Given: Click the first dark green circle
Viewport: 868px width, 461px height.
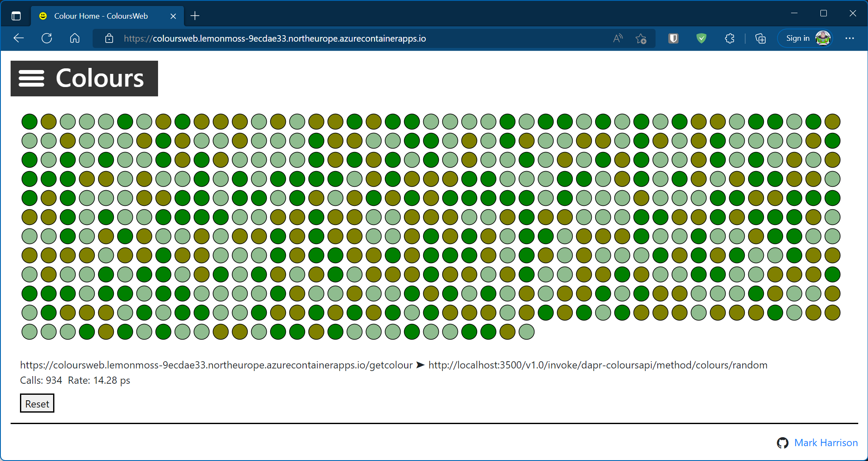Looking at the screenshot, I should (30, 122).
